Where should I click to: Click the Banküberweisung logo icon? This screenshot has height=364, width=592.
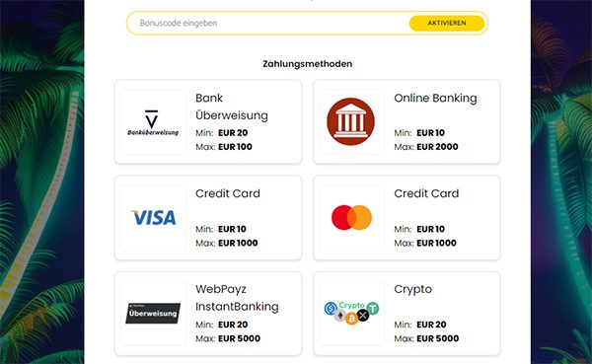pos(153,122)
